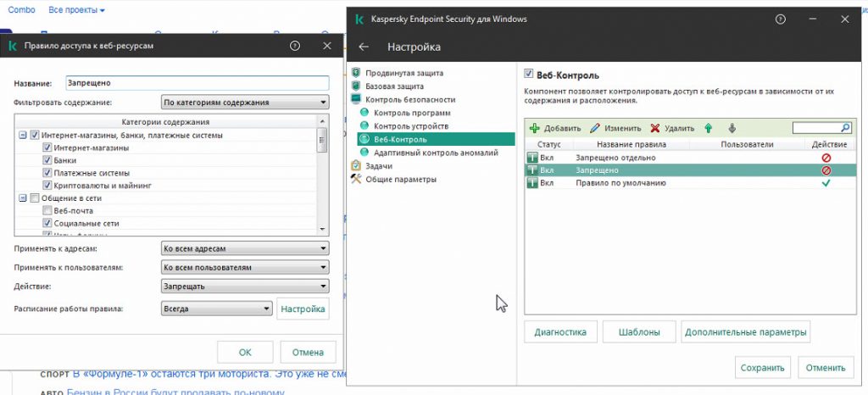Image resolution: width=868 pixels, height=395 pixels.
Task: Uncheck the Банки category checkbox
Action: [48, 160]
